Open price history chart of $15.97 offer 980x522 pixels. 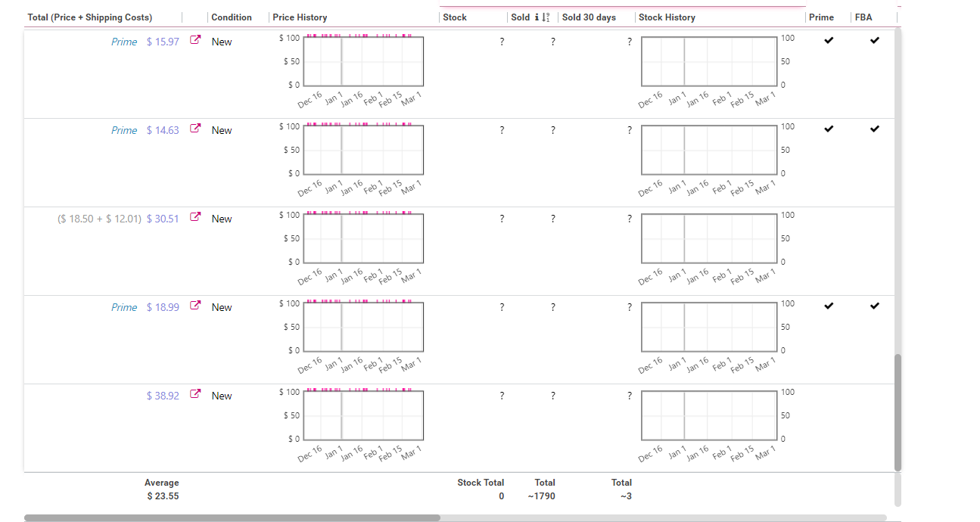[362, 61]
